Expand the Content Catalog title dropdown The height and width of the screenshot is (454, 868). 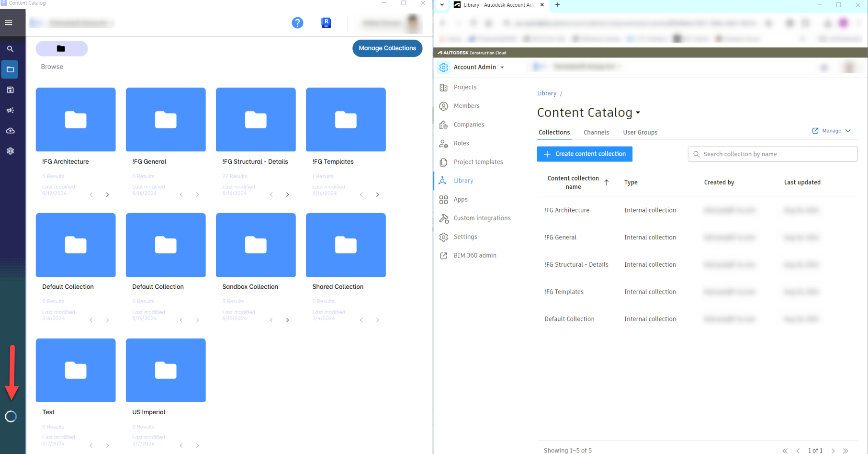click(x=639, y=113)
